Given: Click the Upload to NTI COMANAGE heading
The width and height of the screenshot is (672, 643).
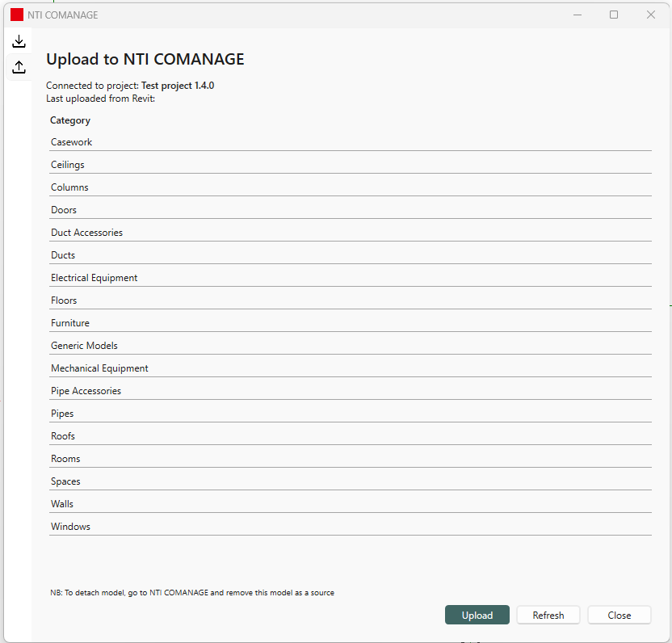Looking at the screenshot, I should [x=145, y=59].
